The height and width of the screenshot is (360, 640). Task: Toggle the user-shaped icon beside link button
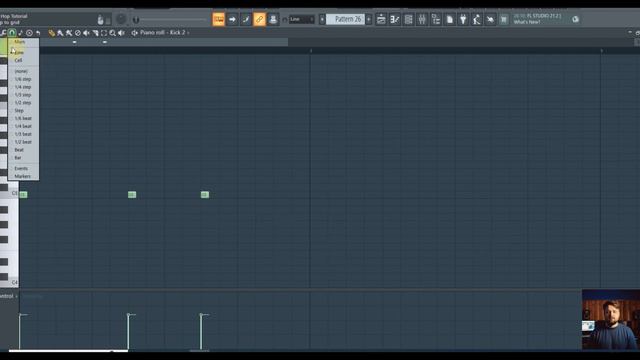[273, 19]
